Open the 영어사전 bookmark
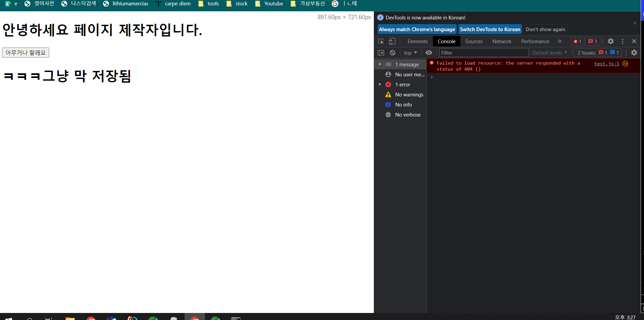This screenshot has width=644, height=320. 39,4
